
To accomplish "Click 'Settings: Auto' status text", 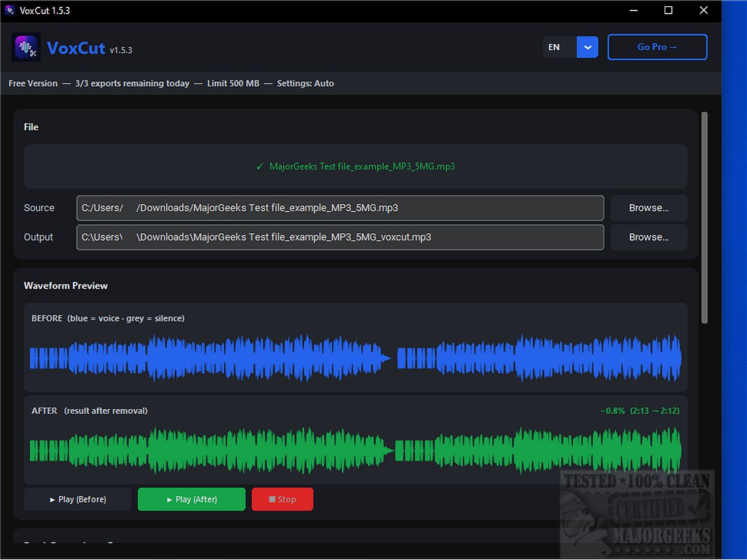I will pyautogui.click(x=305, y=83).
